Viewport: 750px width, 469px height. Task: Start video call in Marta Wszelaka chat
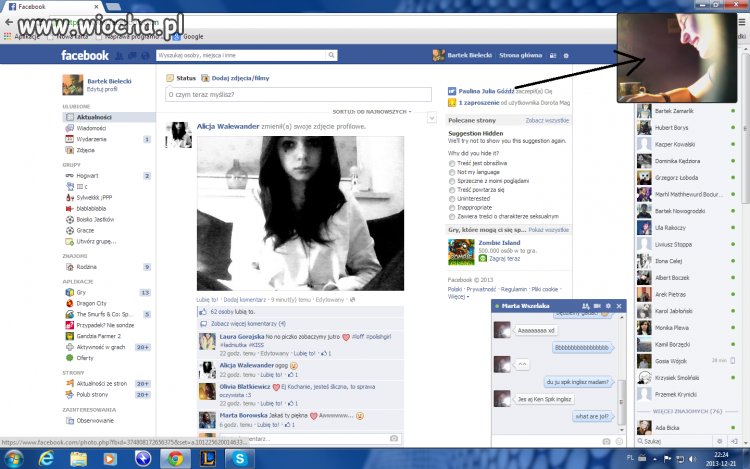(597, 306)
